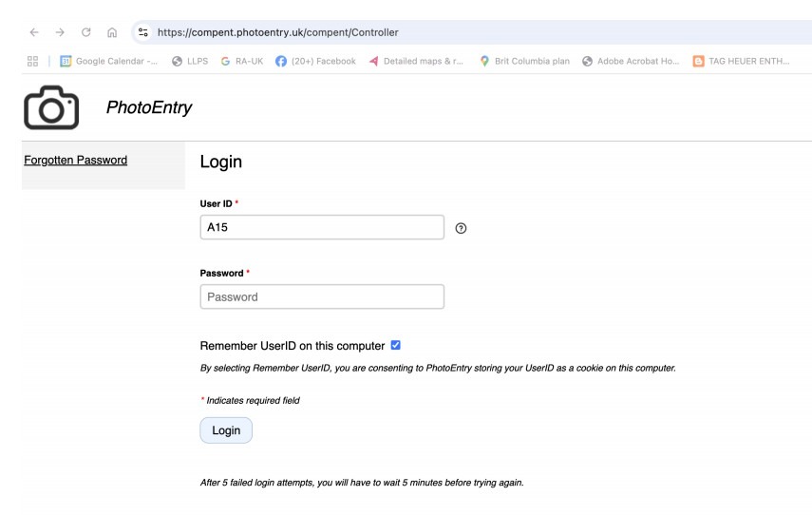Open the Adobe Acrobat bookmark
Screen dimensions: 812x515
[631, 61]
